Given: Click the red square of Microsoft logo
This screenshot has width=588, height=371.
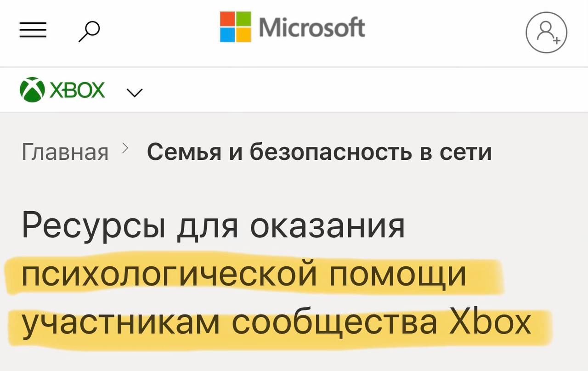Looking at the screenshot, I should click(227, 19).
